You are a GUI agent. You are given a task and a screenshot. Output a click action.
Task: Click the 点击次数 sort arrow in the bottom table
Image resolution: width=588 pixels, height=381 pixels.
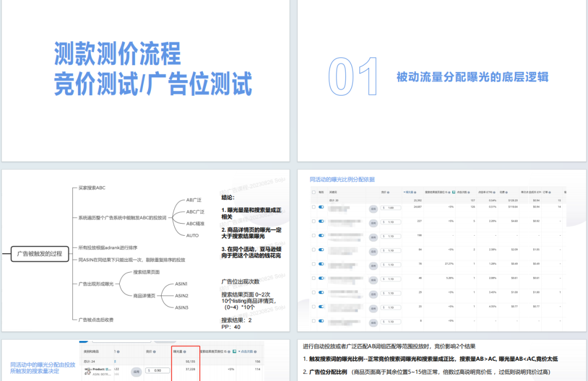tap(240, 351)
